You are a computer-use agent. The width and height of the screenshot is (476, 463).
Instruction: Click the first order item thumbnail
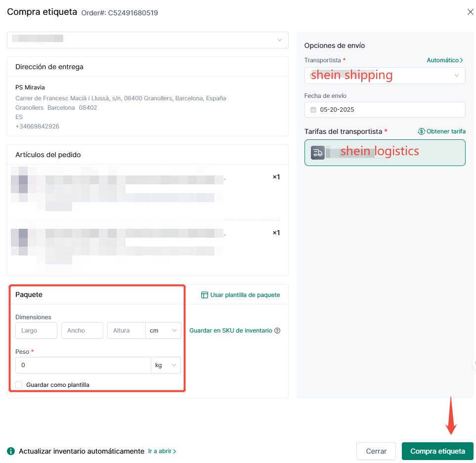pyautogui.click(x=19, y=184)
